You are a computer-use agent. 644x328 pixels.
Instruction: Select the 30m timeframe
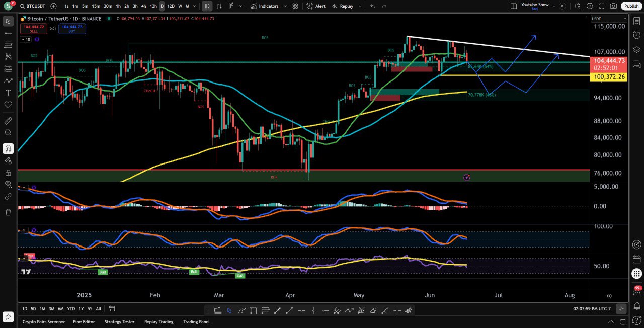tap(108, 6)
